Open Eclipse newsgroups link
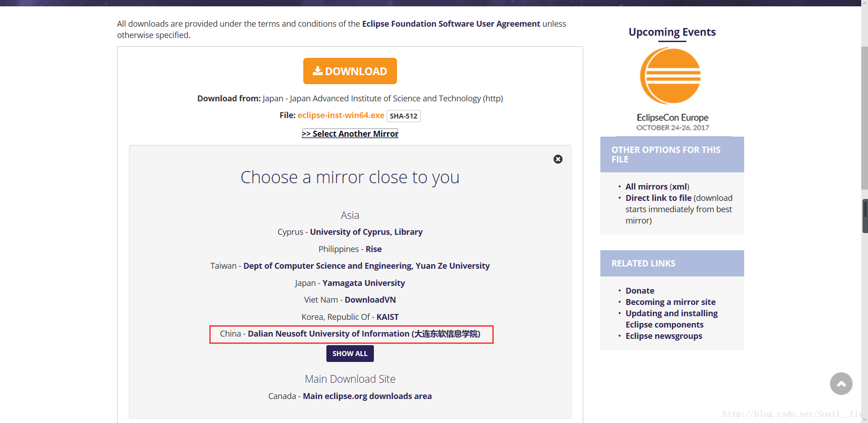 pyautogui.click(x=664, y=336)
